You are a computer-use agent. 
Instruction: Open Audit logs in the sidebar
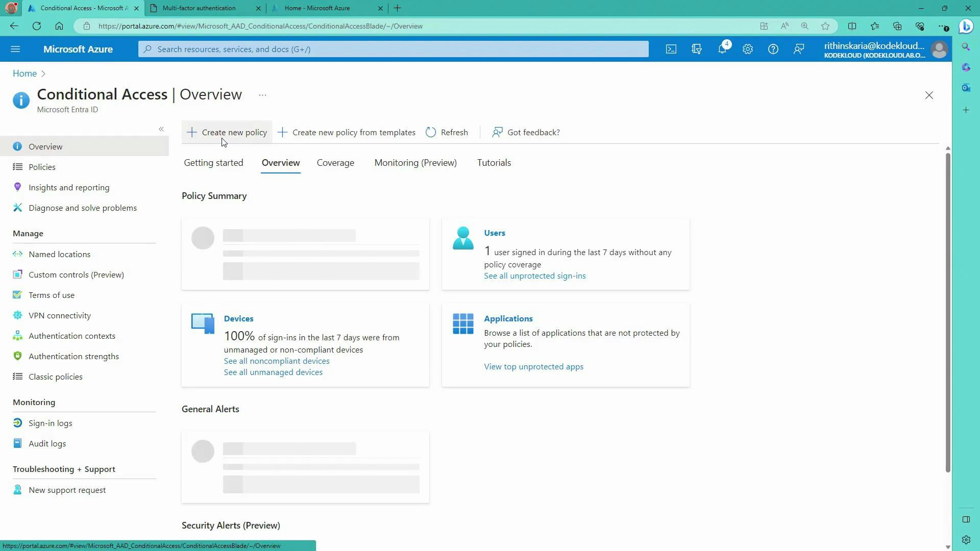[47, 443]
